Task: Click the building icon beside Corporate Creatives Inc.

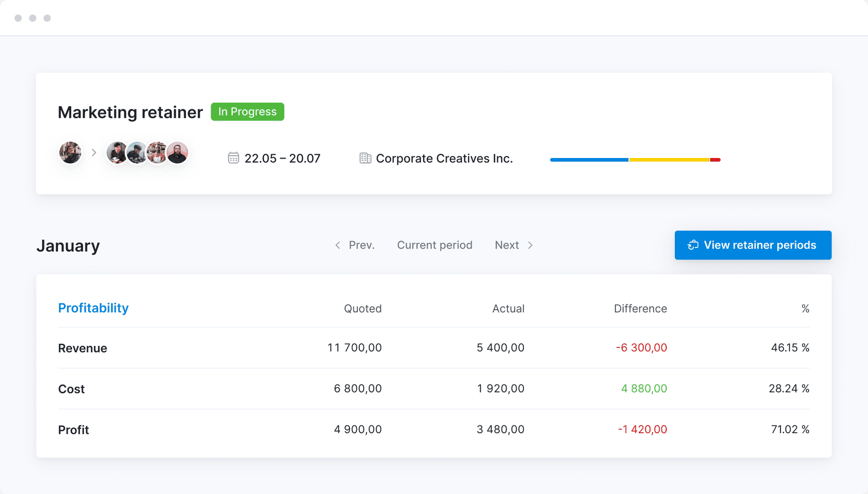Action: [365, 158]
